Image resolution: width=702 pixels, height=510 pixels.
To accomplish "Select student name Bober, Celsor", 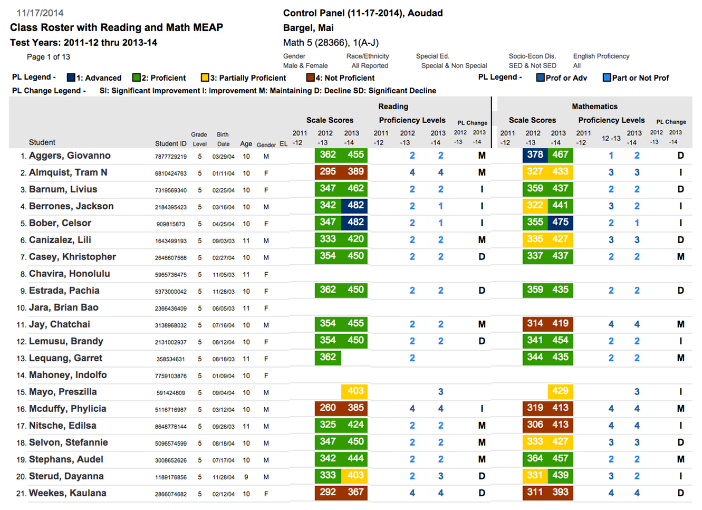I will click(60, 223).
